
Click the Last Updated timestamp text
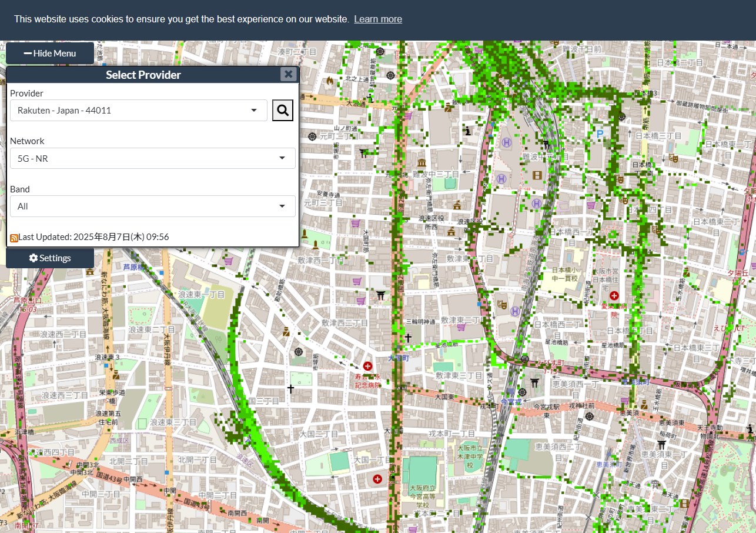[x=94, y=237]
